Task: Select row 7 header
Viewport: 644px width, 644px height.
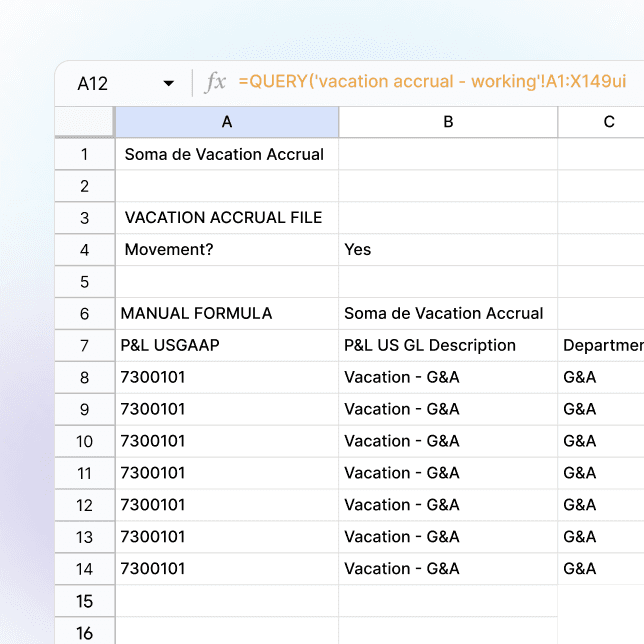Action: coord(84,346)
